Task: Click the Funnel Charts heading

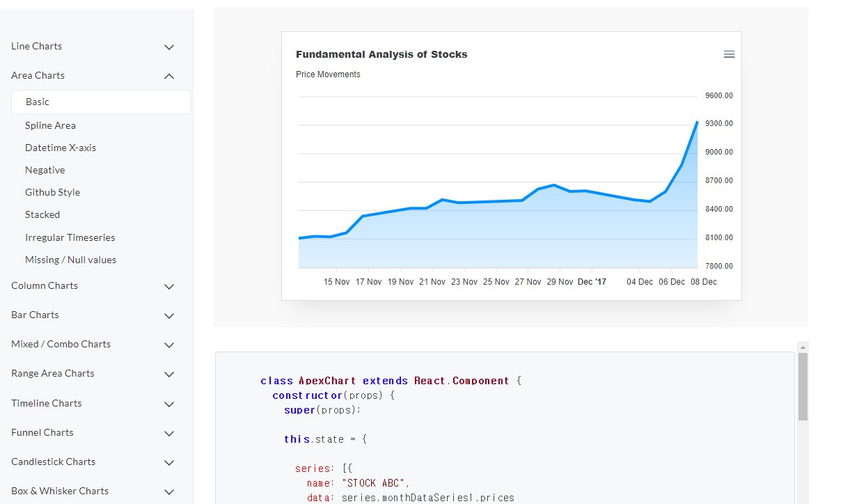Action: tap(42, 432)
